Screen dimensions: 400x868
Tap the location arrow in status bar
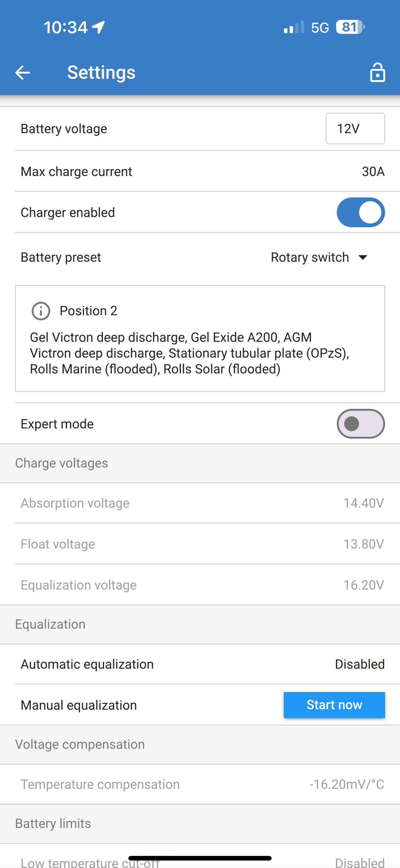[98, 27]
